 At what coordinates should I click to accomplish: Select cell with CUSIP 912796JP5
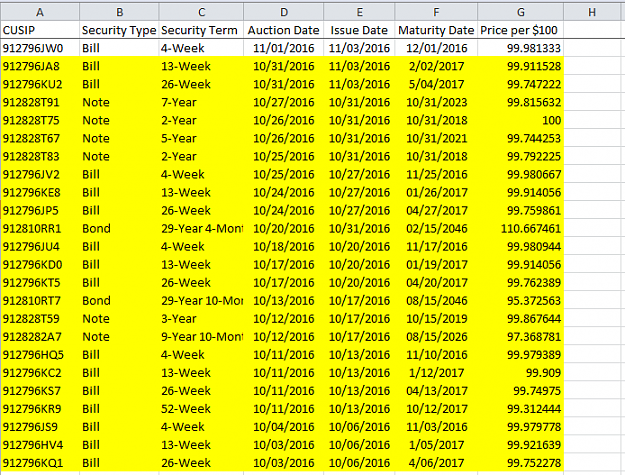(40, 210)
